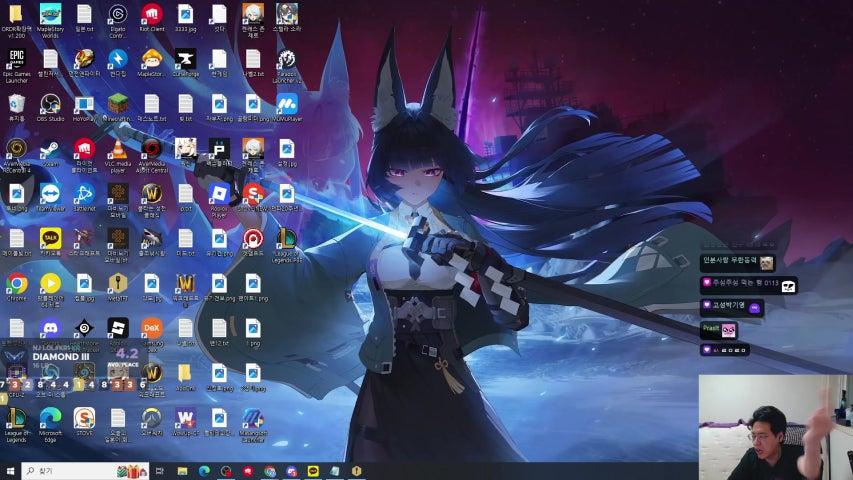Launch the Roblox Player shortcut
Image resolution: width=853 pixels, height=480 pixels.
pyautogui.click(x=219, y=195)
